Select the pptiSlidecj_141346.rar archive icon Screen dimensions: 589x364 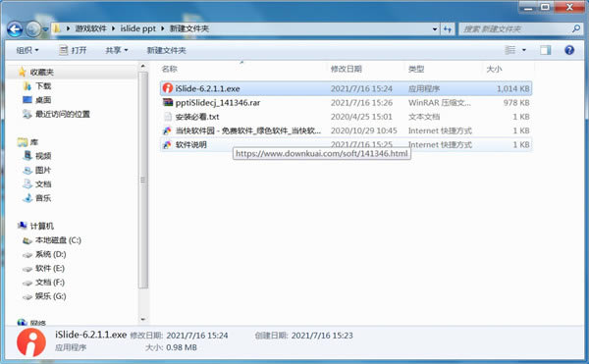[168, 102]
